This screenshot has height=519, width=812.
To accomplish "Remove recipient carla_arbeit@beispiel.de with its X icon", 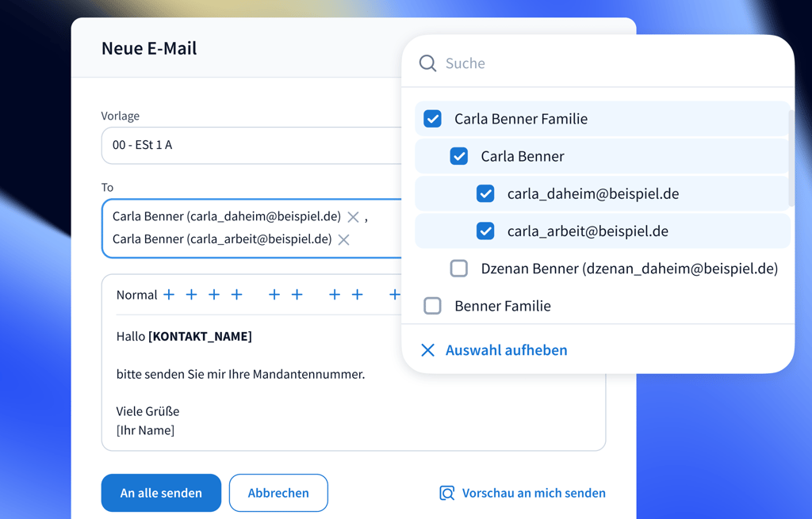I will [344, 239].
